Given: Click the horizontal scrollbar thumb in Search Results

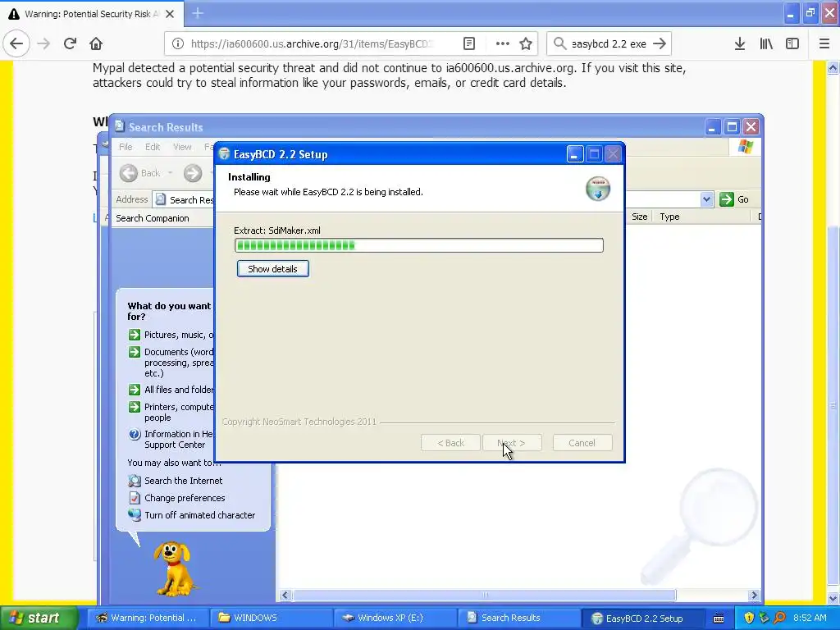Looking at the screenshot, I should tap(484, 596).
